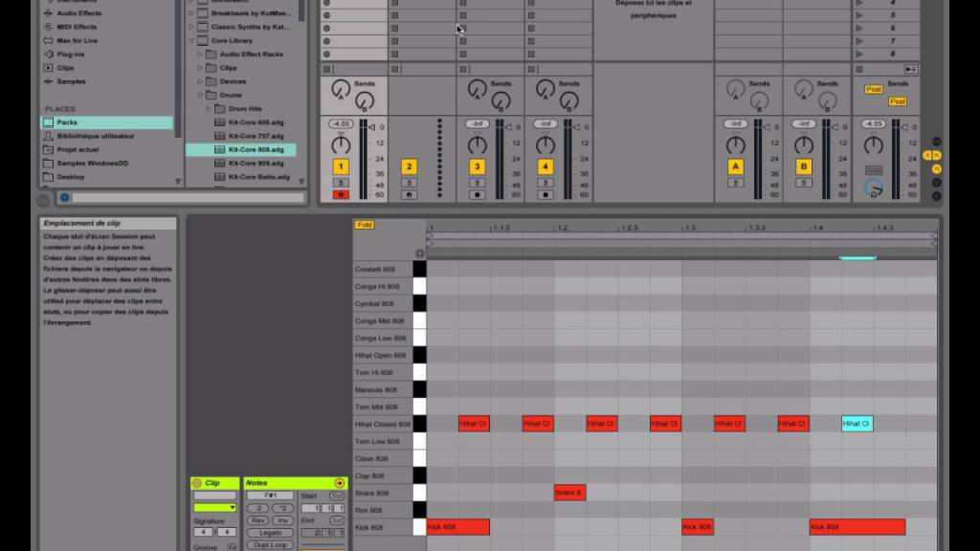Toggle the Fold button in piano roll
Image resolution: width=980 pixels, height=551 pixels.
(365, 225)
